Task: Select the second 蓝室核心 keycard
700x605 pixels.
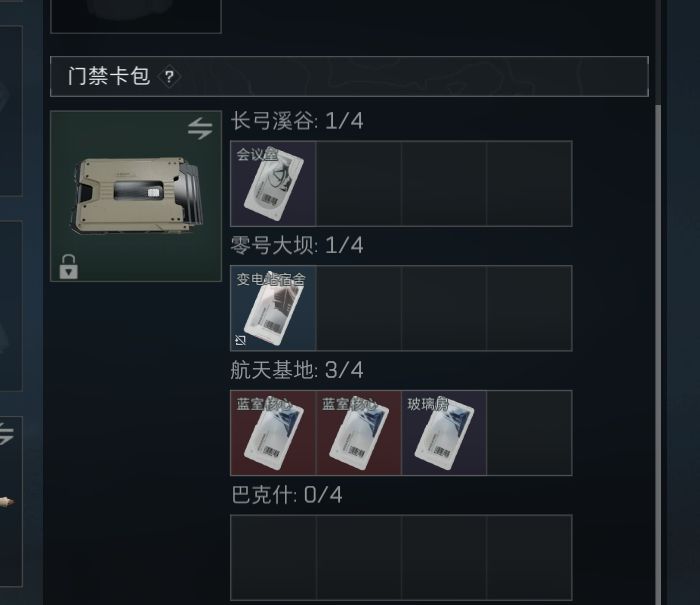Action: (359, 433)
